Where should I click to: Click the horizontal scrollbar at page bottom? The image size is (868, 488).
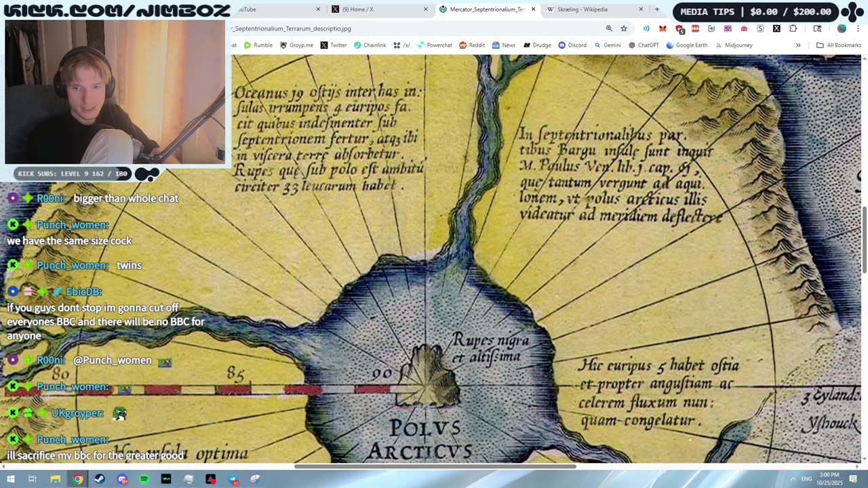pos(435,466)
